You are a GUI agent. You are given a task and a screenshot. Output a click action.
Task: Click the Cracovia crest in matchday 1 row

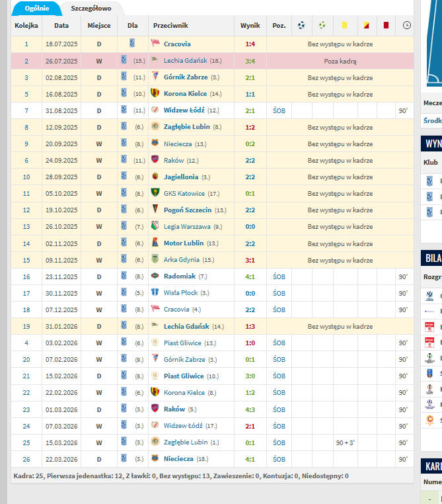click(155, 43)
